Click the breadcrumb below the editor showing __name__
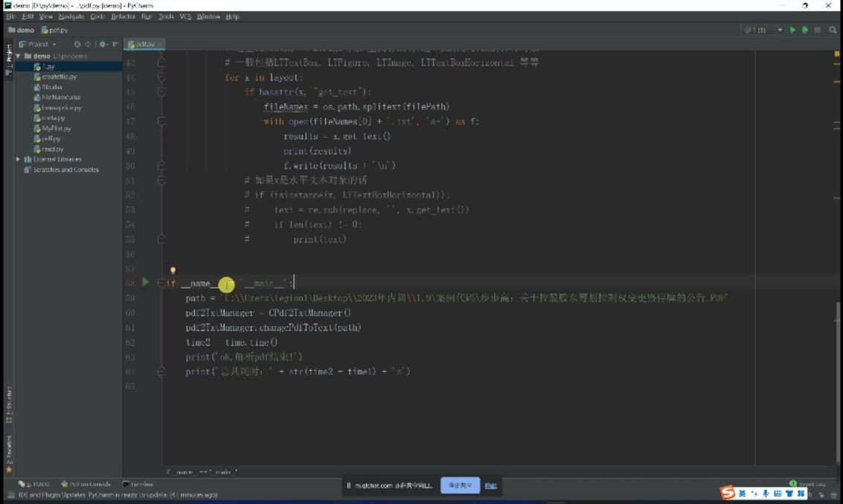This screenshot has height=504, width=843. pyautogui.click(x=202, y=472)
